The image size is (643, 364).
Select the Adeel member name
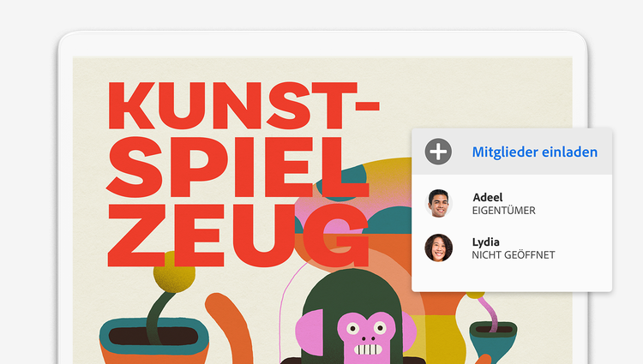[x=488, y=197]
